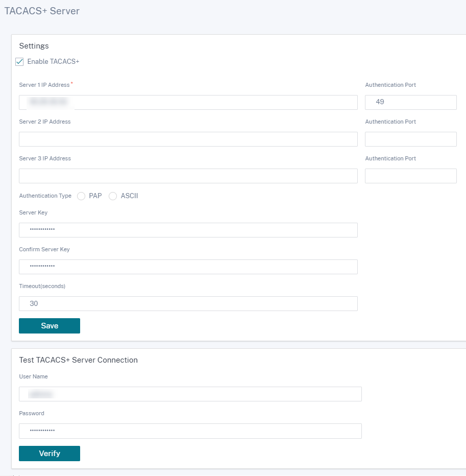Select PAP authentication type
The height and width of the screenshot is (476, 466).
pos(81,196)
